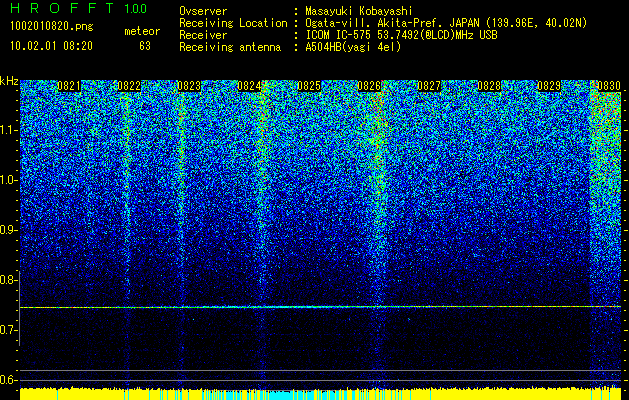Click the meteor count value 63

click(145, 46)
